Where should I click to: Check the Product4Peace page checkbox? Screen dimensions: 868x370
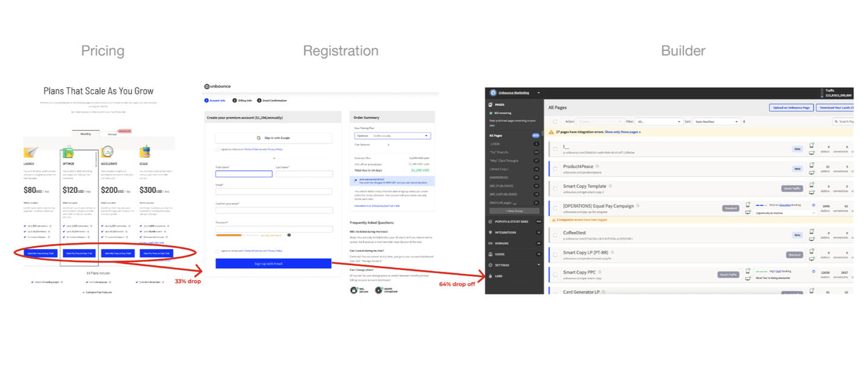pyautogui.click(x=556, y=169)
